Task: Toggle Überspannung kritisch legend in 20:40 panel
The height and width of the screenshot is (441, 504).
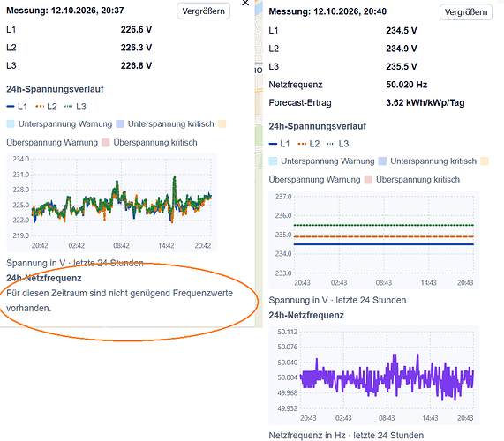Action: (412, 180)
